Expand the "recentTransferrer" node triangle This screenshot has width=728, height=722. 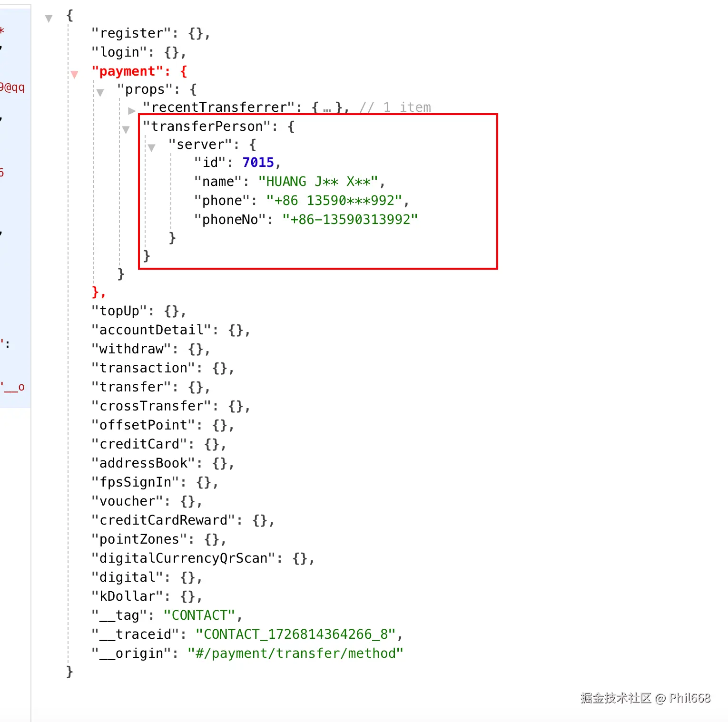132,111
